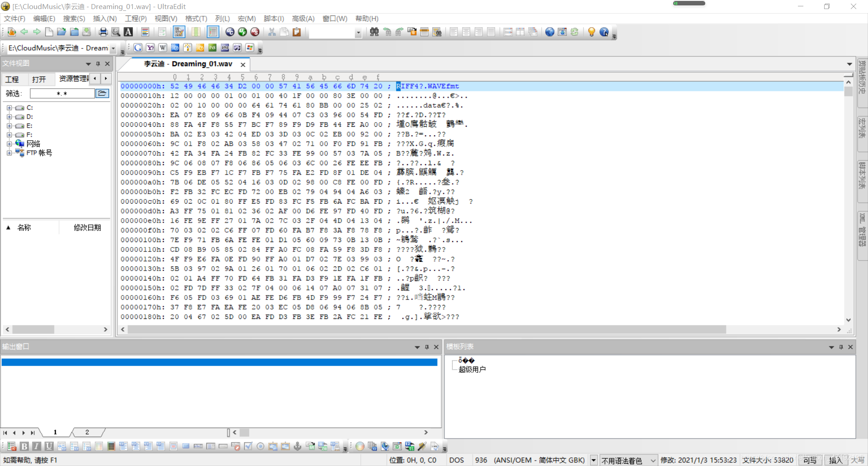Click the HTML Italic icon
This screenshot has width=868, height=466.
click(37, 446)
